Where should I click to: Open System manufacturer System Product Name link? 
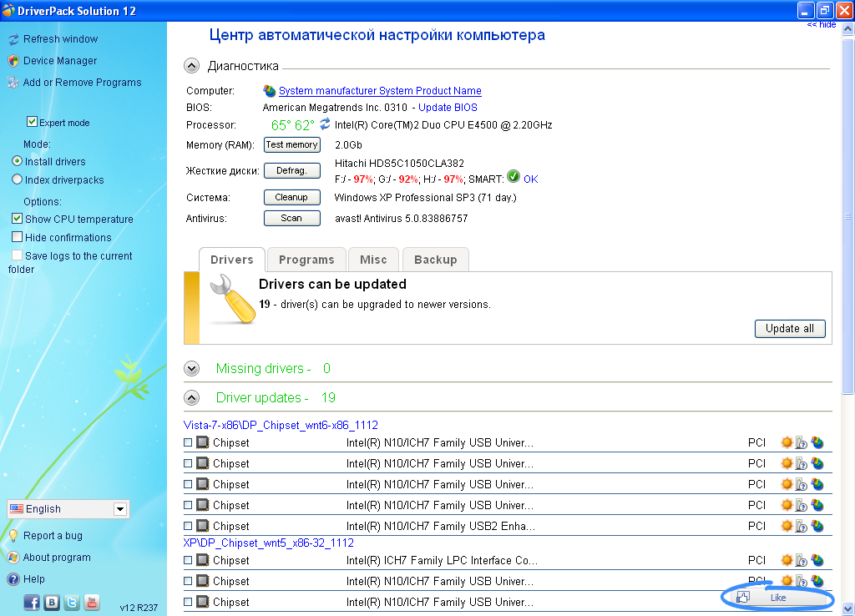[x=380, y=90]
